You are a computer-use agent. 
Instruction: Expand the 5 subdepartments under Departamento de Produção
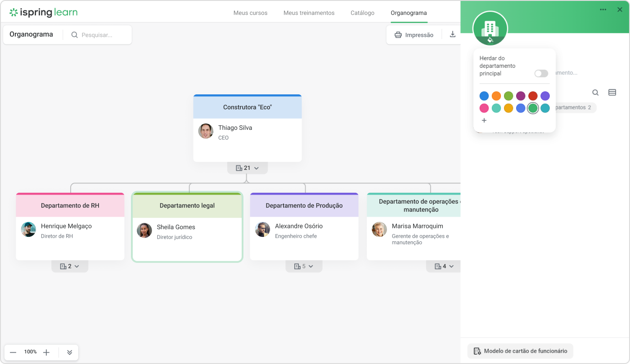tap(304, 266)
